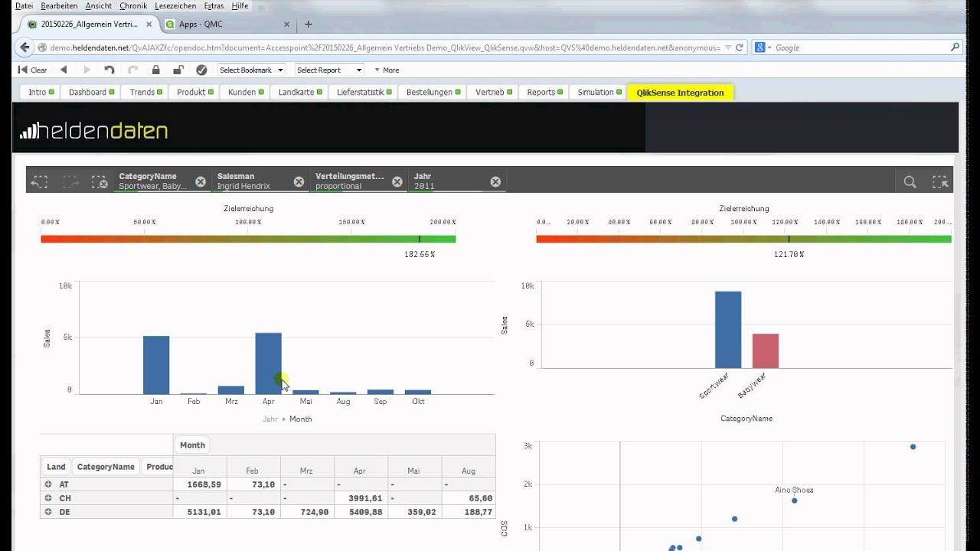This screenshot has width=980, height=551.
Task: Select the QlikSense Integration tab
Action: (680, 92)
